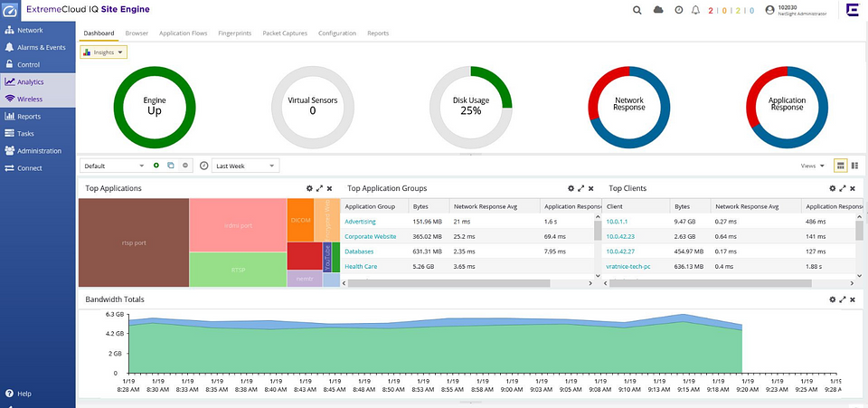Click the rtsp port treemap block

point(134,242)
